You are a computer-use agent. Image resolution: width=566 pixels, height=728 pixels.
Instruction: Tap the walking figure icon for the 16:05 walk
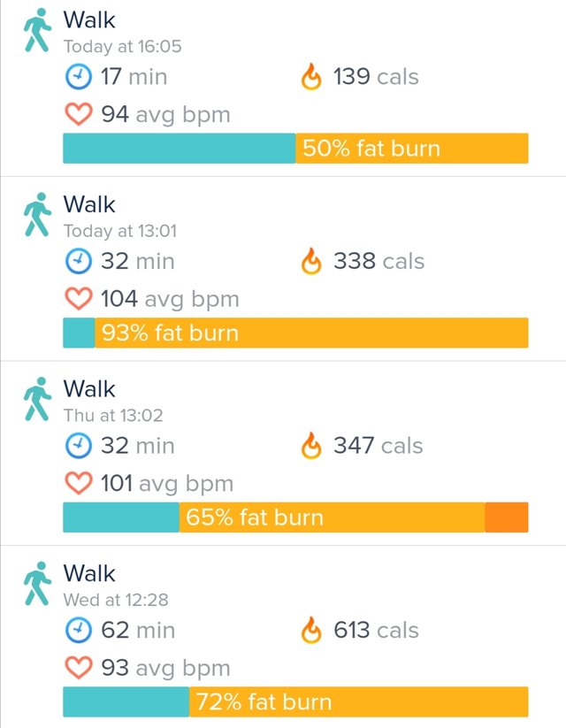tap(37, 30)
